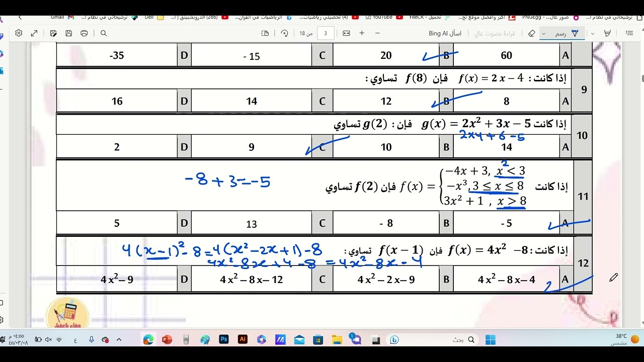This screenshot has width=644, height=362.
Task: Open the table of contents list icon
Action: (629, 33)
